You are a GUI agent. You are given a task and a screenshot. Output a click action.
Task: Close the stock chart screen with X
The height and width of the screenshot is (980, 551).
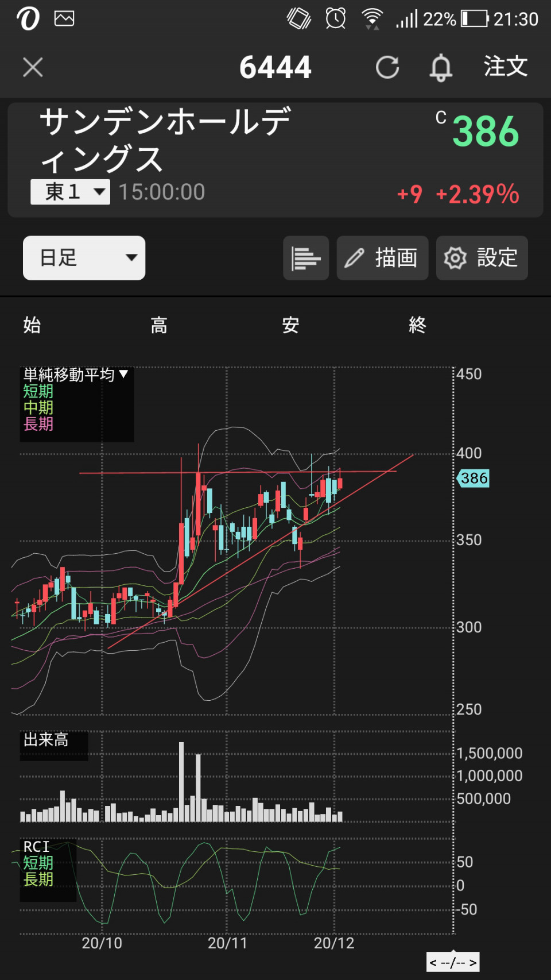(x=33, y=67)
